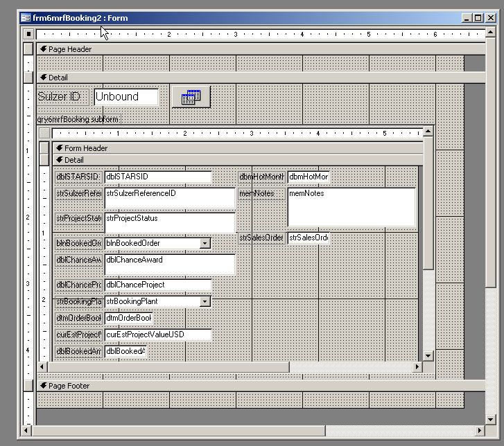Click the form selector square at the rulers' corner
Image resolution: width=504 pixels, height=446 pixels.
click(x=28, y=33)
